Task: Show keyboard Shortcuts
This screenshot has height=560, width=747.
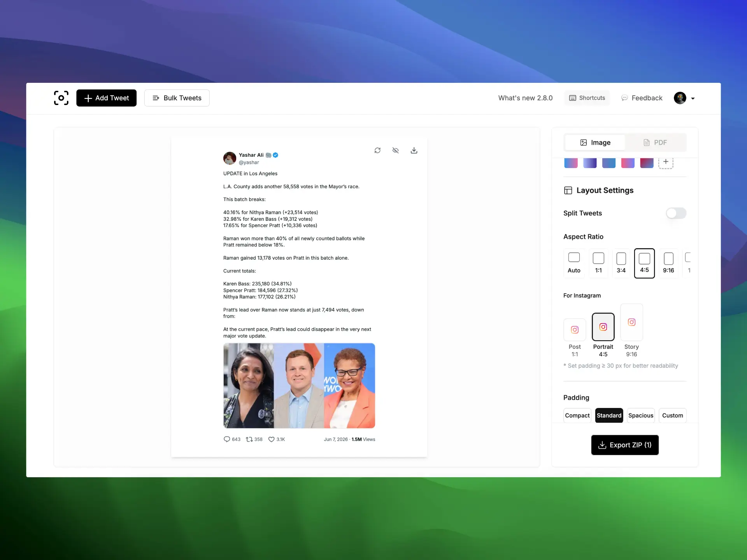Action: 587,98
